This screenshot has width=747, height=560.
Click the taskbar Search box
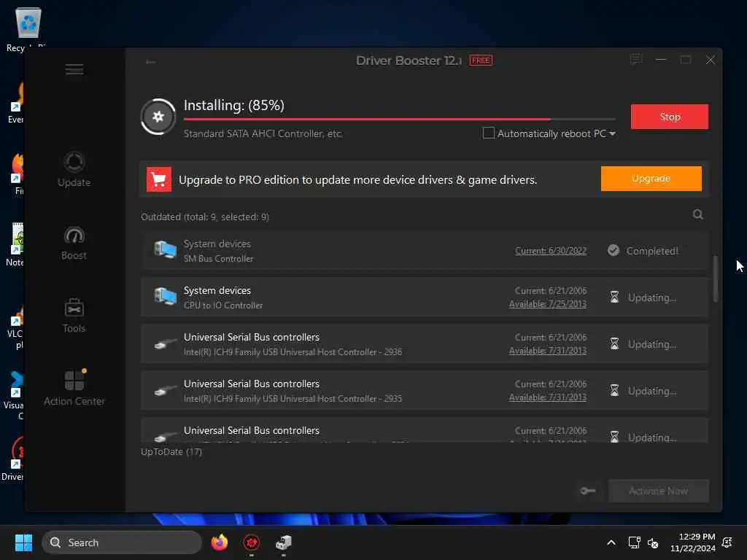[122, 542]
